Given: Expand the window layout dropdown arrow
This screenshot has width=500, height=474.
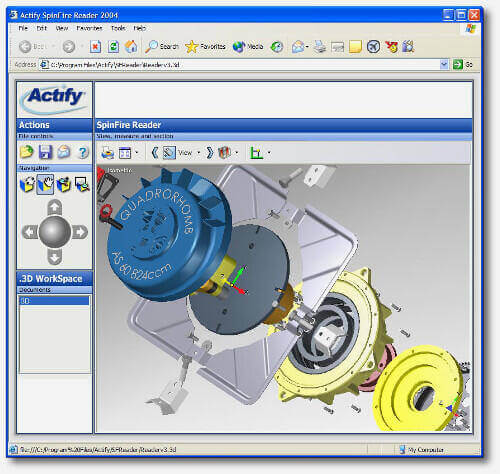Looking at the screenshot, I should pyautogui.click(x=137, y=153).
